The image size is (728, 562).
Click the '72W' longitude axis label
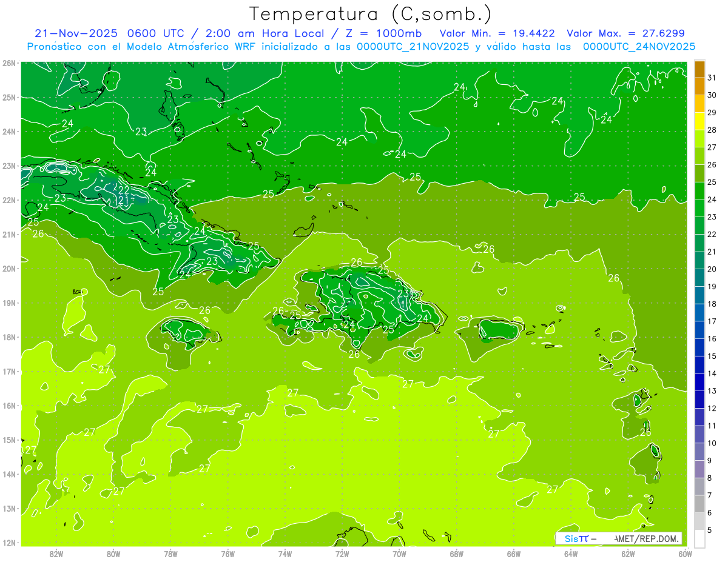[342, 553]
